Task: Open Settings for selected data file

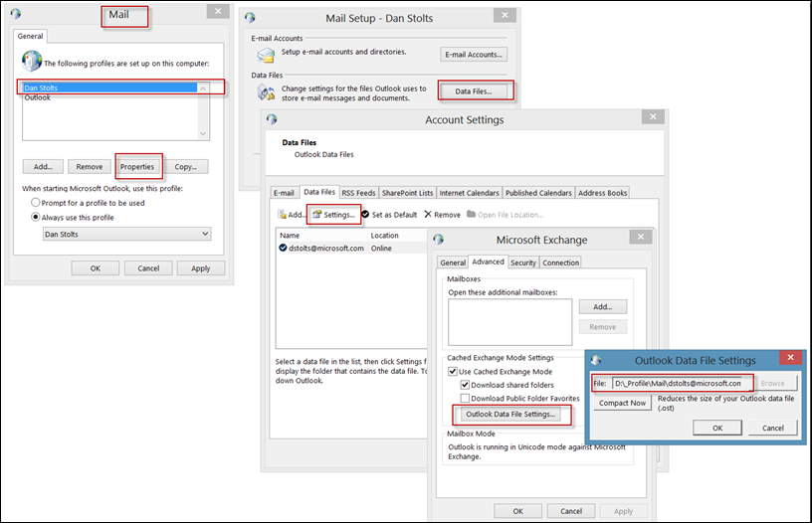Action: pyautogui.click(x=333, y=214)
